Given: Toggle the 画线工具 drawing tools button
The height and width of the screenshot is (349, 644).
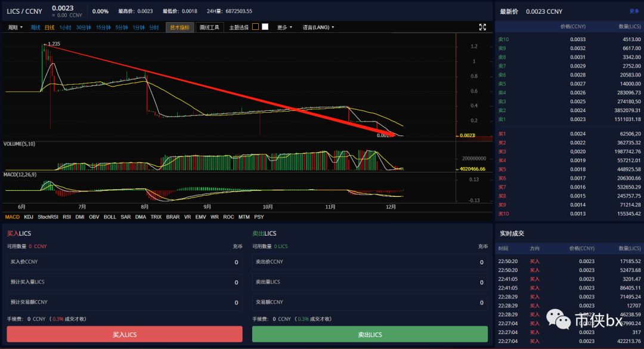Looking at the screenshot, I should (209, 27).
